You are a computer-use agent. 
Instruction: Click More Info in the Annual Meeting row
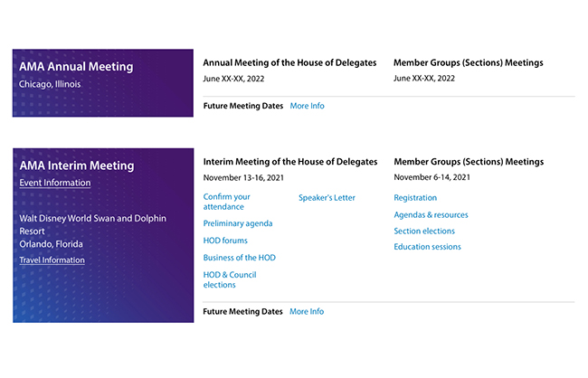[307, 106]
